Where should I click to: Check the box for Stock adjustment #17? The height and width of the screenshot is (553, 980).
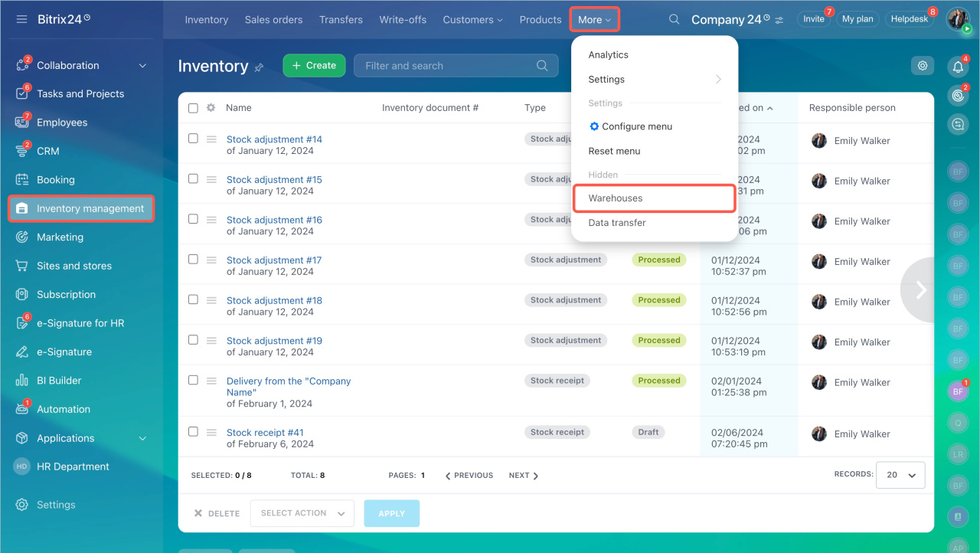193,259
